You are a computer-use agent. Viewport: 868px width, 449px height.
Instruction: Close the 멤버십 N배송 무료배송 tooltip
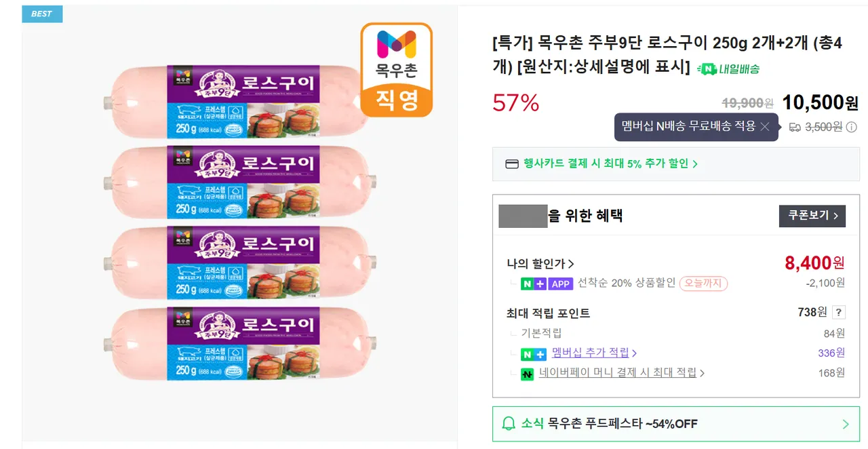click(x=765, y=127)
